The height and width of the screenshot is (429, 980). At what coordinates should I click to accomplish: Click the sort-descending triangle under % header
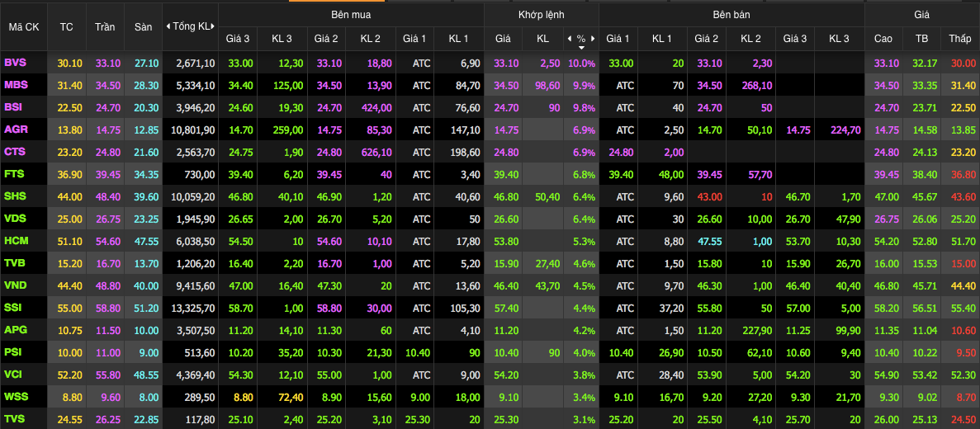[x=580, y=48]
